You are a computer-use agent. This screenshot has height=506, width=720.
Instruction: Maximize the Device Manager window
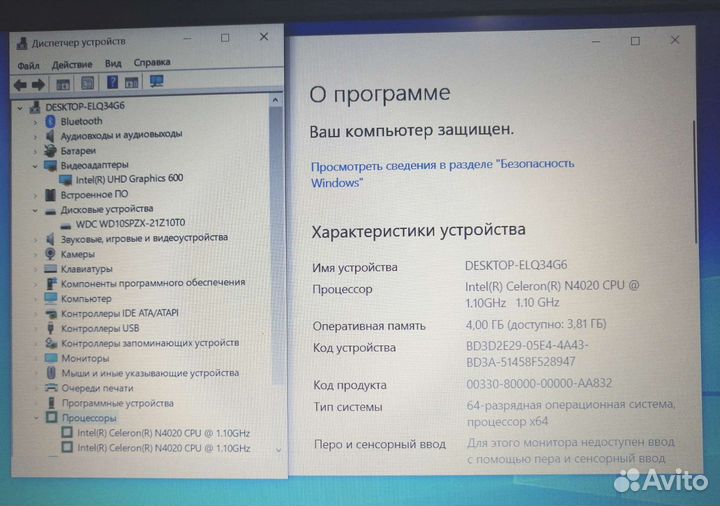click(x=225, y=38)
